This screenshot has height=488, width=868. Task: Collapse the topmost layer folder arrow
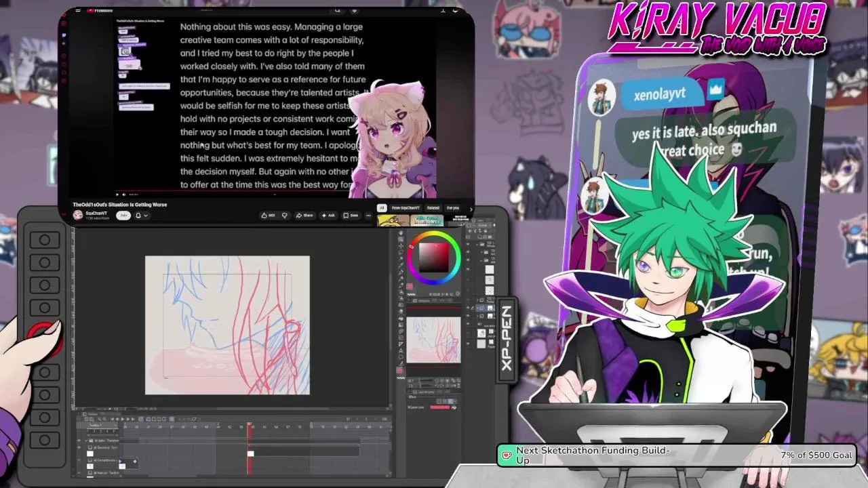tap(477, 244)
